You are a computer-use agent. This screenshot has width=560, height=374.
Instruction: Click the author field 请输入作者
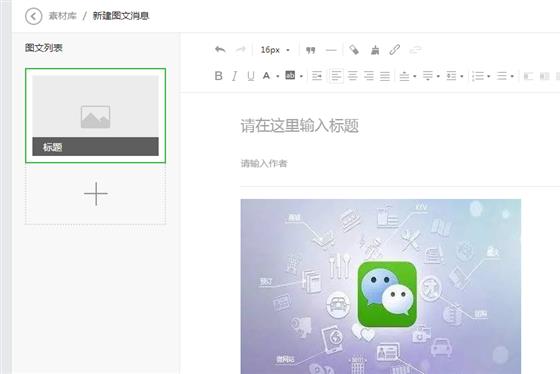[264, 164]
